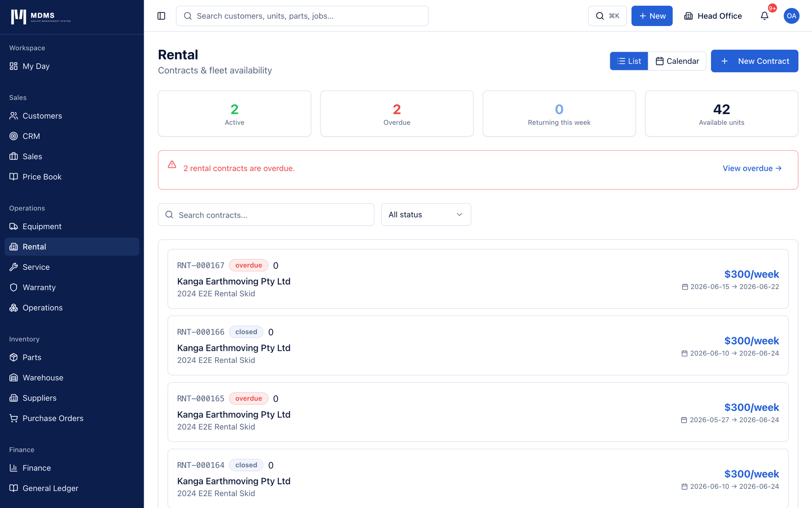Click the MDMS logo

click(41, 17)
